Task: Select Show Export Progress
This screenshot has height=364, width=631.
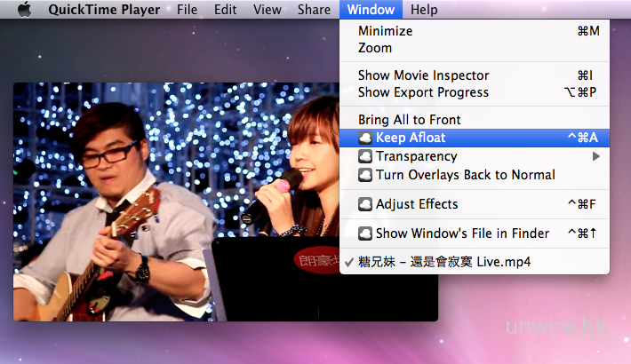Action: 423,92
